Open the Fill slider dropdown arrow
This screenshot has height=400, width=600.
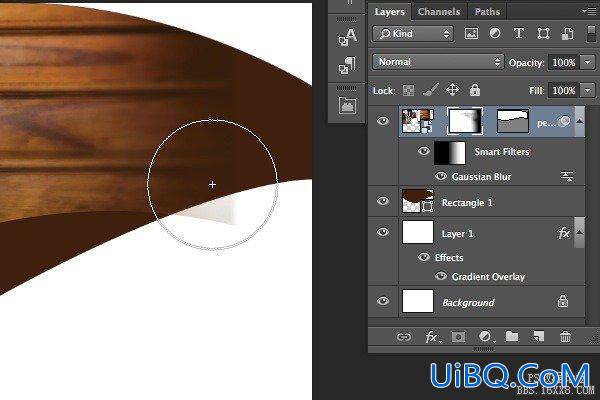(587, 90)
